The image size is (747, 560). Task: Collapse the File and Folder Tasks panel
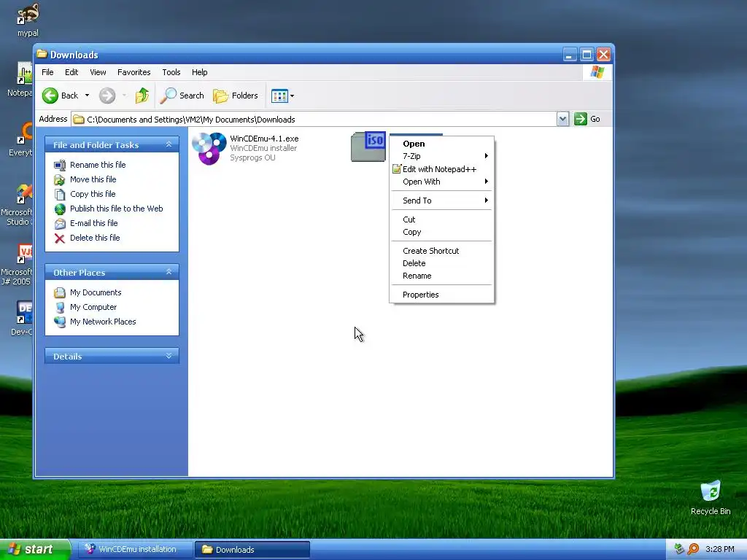[169, 144]
